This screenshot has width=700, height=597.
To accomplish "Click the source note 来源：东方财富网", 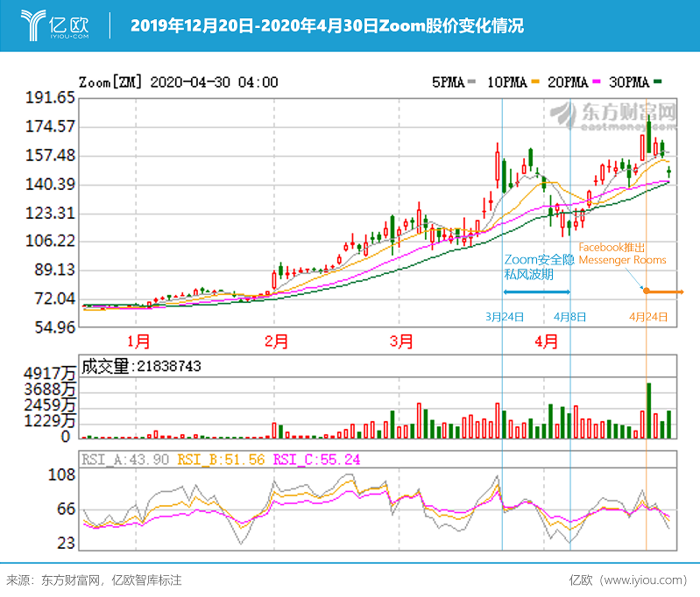I will tap(53, 580).
